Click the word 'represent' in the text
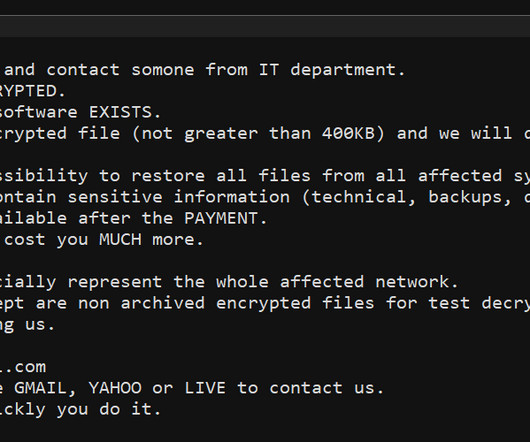Image resolution: width=530 pixels, height=442 pixels. (115, 283)
